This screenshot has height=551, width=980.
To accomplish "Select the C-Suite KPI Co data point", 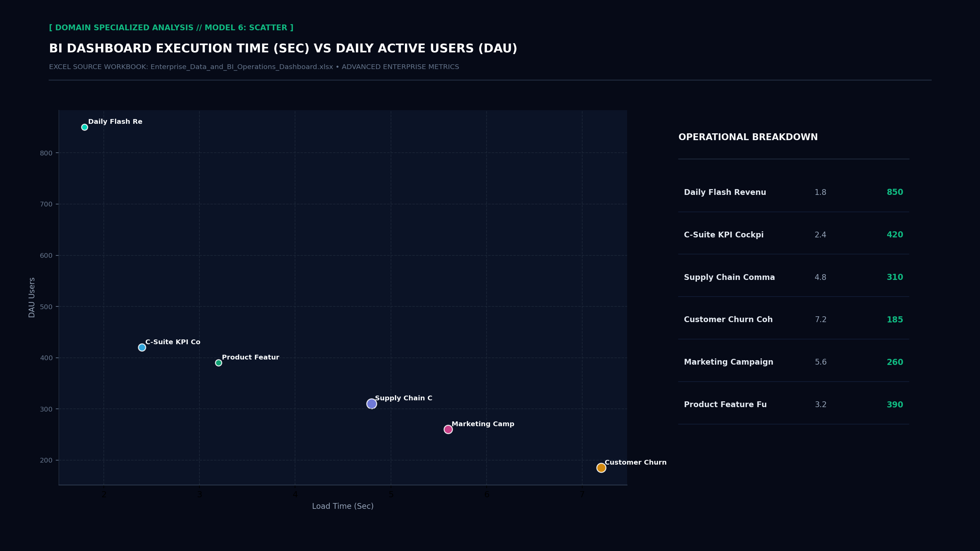I will (x=142, y=347).
